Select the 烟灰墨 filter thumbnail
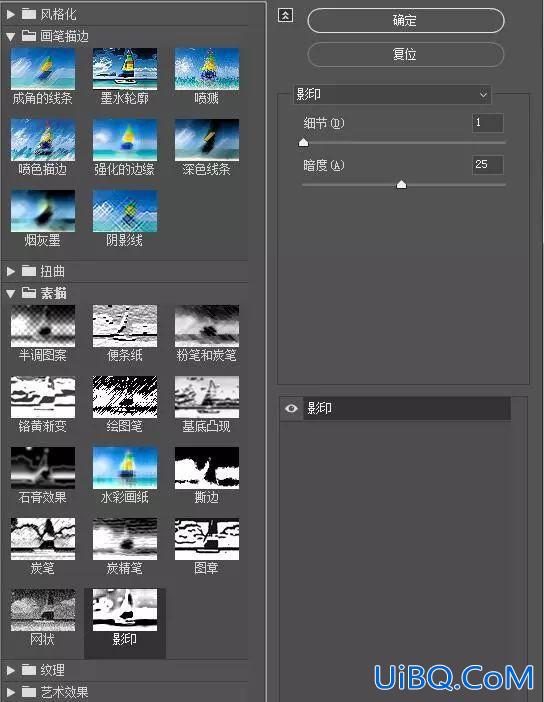Viewport: 544px width, 702px height. (x=43, y=211)
